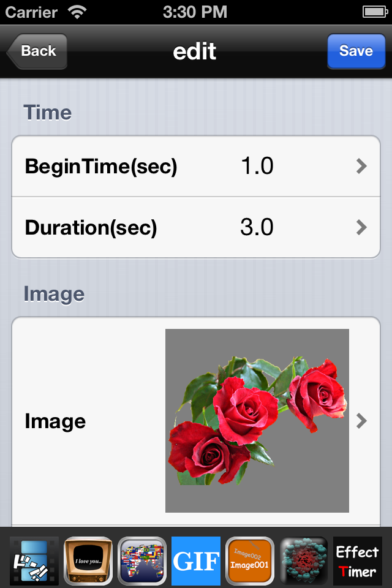The width and height of the screenshot is (392, 588).
Task: Open the world flags map app icon
Action: 142,560
